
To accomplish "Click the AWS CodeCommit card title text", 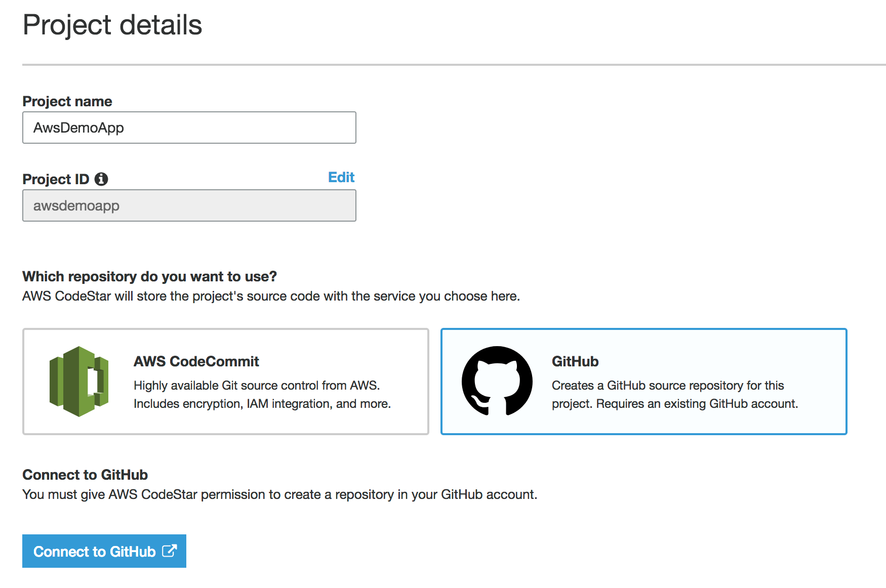I will click(195, 361).
